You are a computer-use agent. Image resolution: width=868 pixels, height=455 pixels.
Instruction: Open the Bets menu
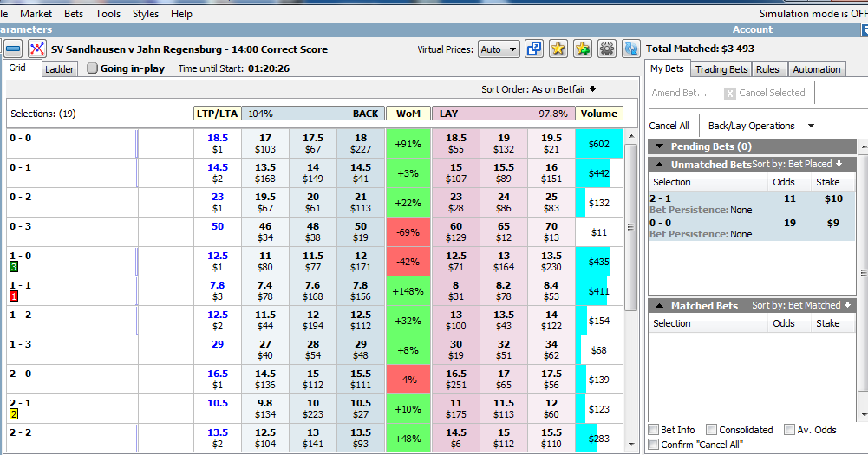pos(74,14)
